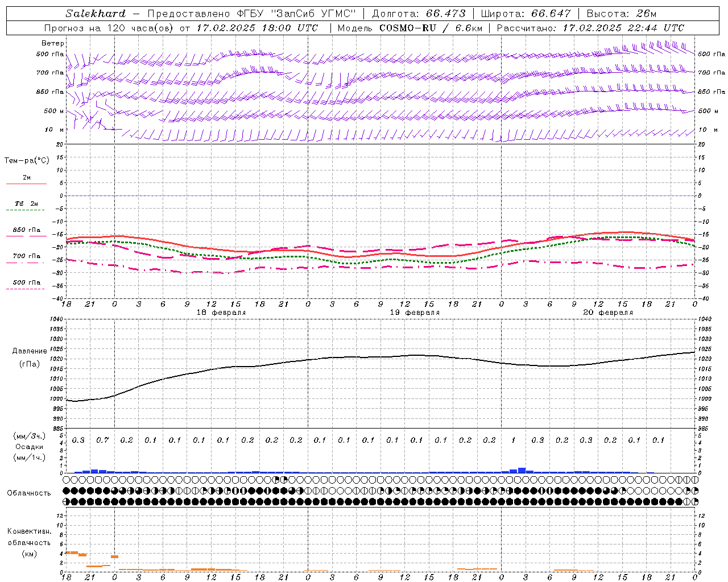Select the 'Высота: 26м' elevation text
Viewport: 728px width, 582px height.
point(622,14)
